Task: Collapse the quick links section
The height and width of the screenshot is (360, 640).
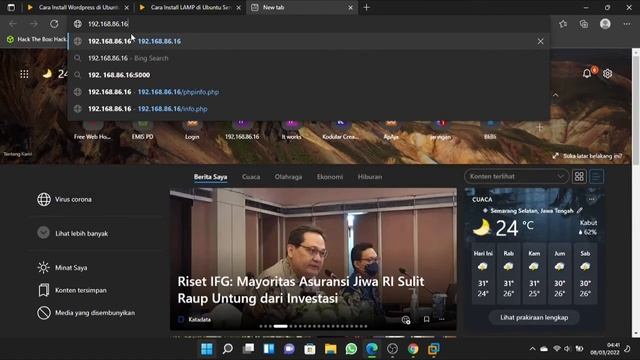Action: pyautogui.click(x=556, y=95)
